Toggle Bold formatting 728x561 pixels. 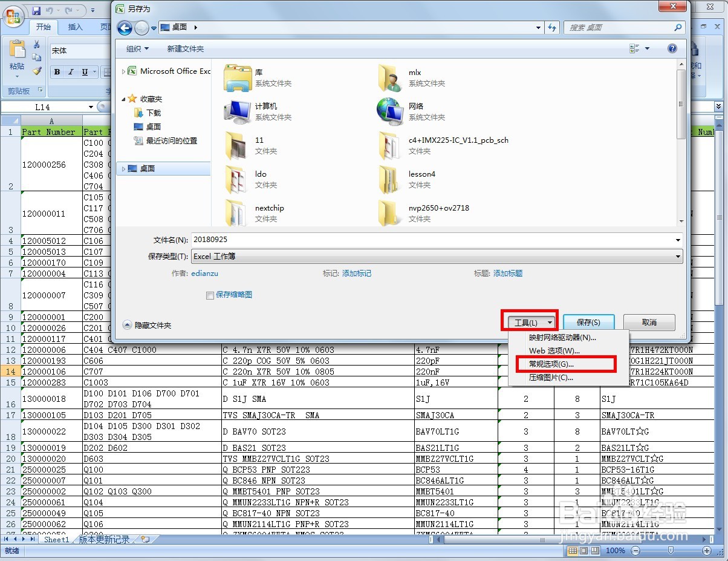pos(57,72)
